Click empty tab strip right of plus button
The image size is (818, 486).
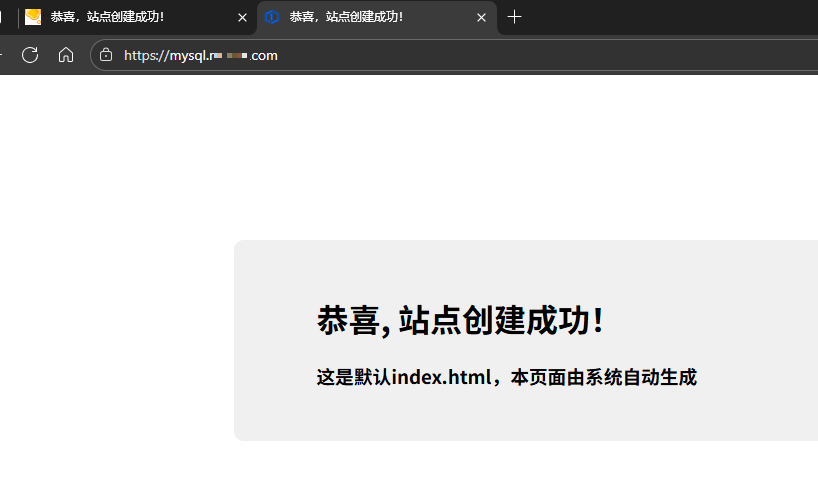[680, 17]
